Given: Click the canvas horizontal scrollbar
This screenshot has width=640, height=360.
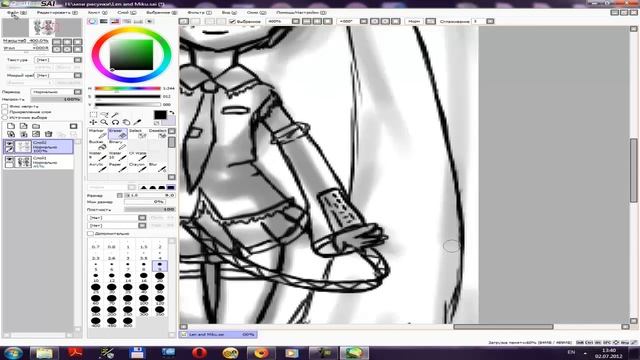Looking at the screenshot, I should pyautogui.click(x=503, y=327).
